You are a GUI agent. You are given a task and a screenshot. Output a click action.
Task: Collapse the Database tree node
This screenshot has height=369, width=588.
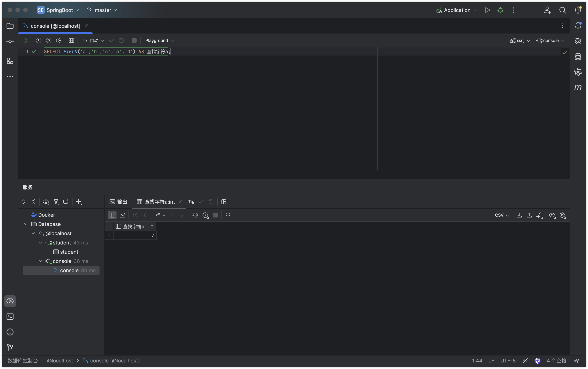coord(26,224)
